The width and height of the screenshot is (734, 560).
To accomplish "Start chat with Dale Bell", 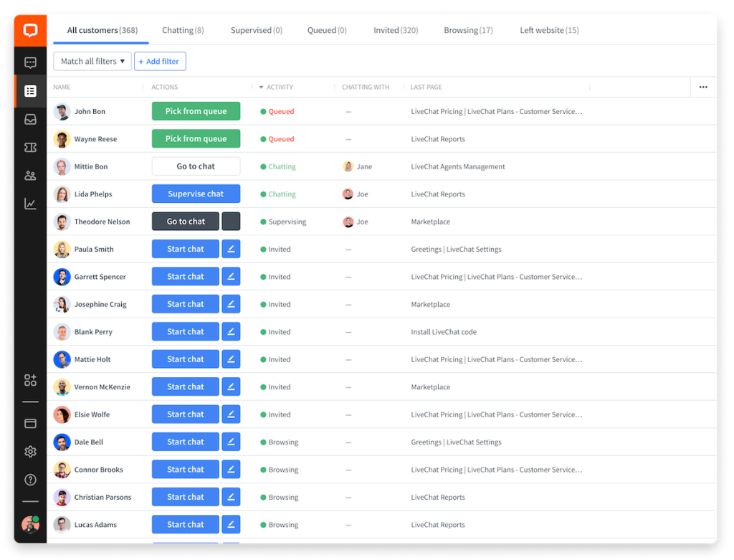I will [186, 442].
